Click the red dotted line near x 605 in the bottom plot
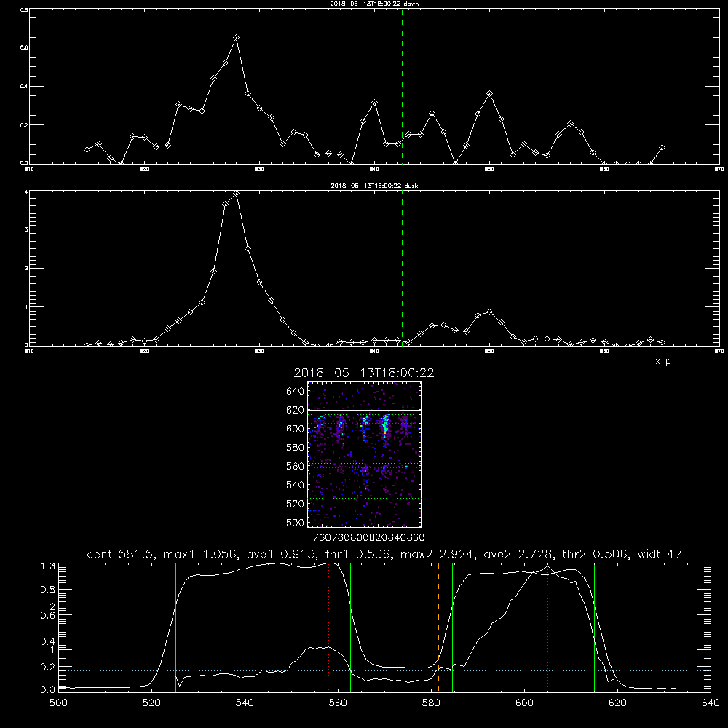This screenshot has width=728, height=728. [x=548, y=627]
